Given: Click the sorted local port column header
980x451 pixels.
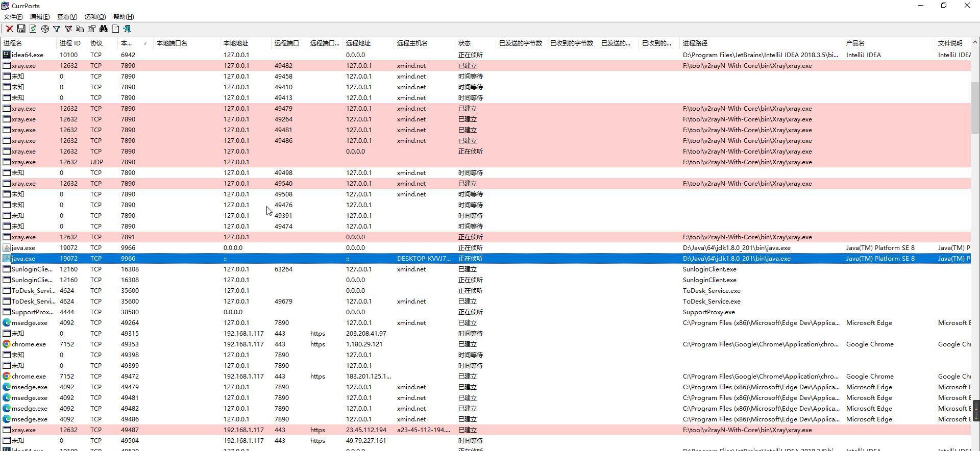Looking at the screenshot, I should [135, 43].
